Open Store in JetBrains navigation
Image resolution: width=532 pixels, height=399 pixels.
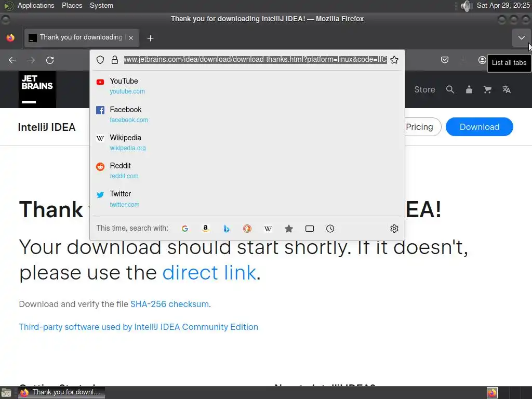coord(424,89)
